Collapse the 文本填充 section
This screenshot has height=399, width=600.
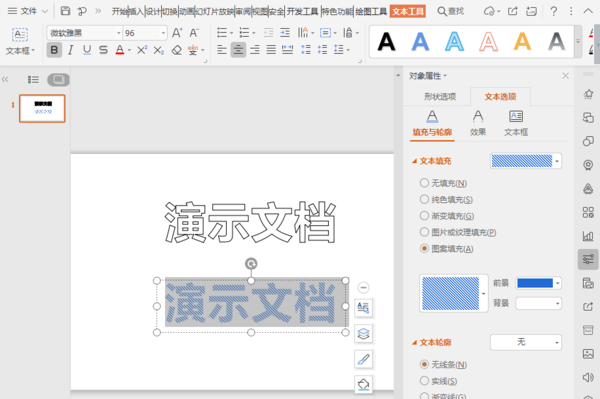(x=414, y=161)
